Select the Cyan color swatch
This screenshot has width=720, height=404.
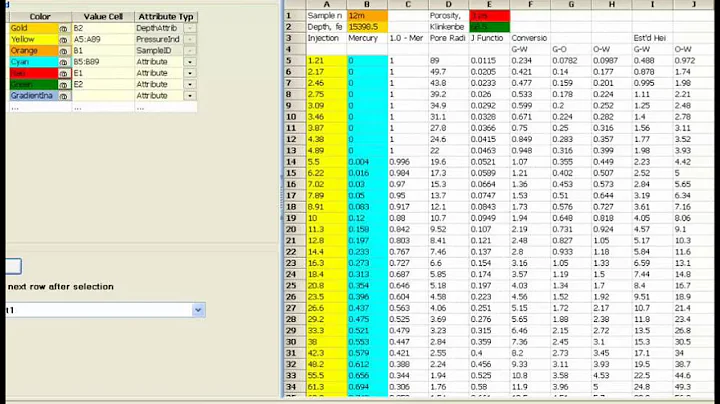(34, 62)
